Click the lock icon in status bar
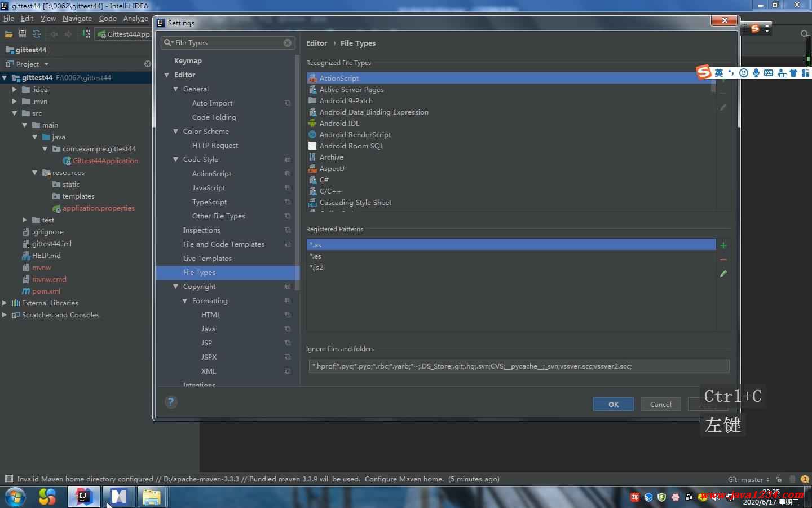The width and height of the screenshot is (812, 508). 779,479
